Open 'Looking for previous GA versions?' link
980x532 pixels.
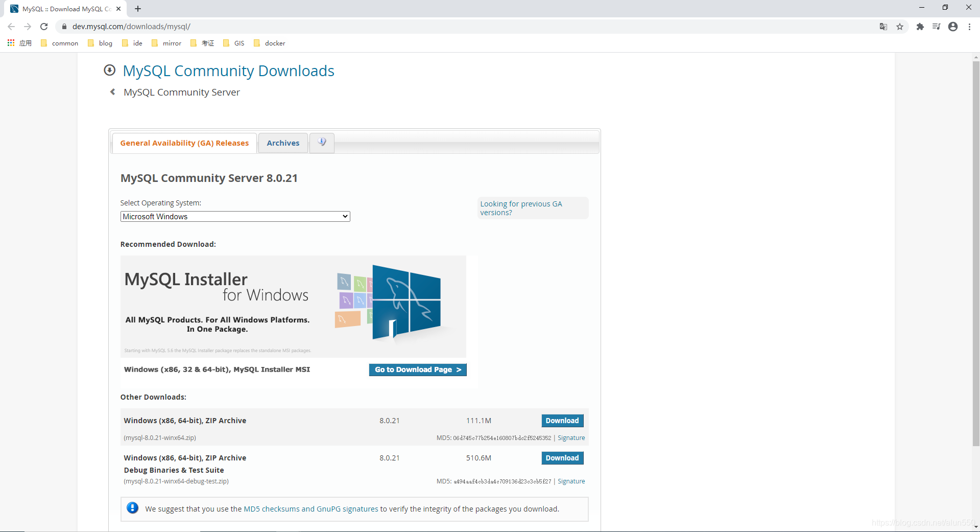coord(521,208)
